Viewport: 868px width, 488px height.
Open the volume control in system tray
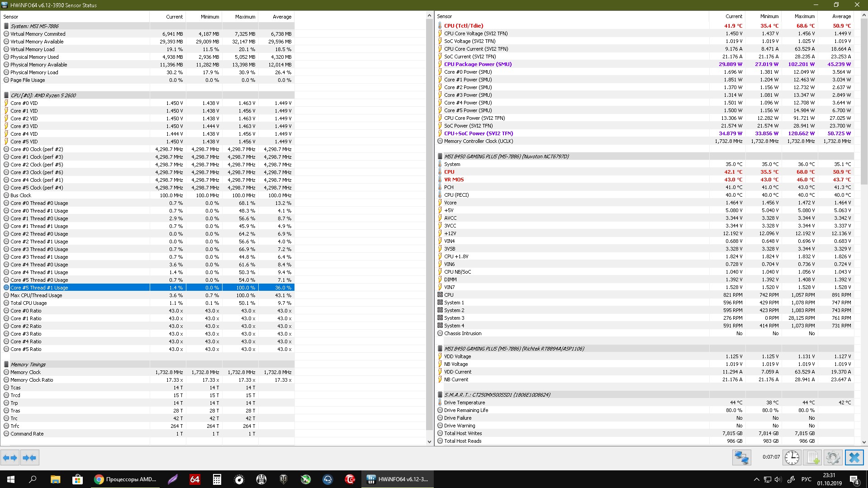click(778, 479)
